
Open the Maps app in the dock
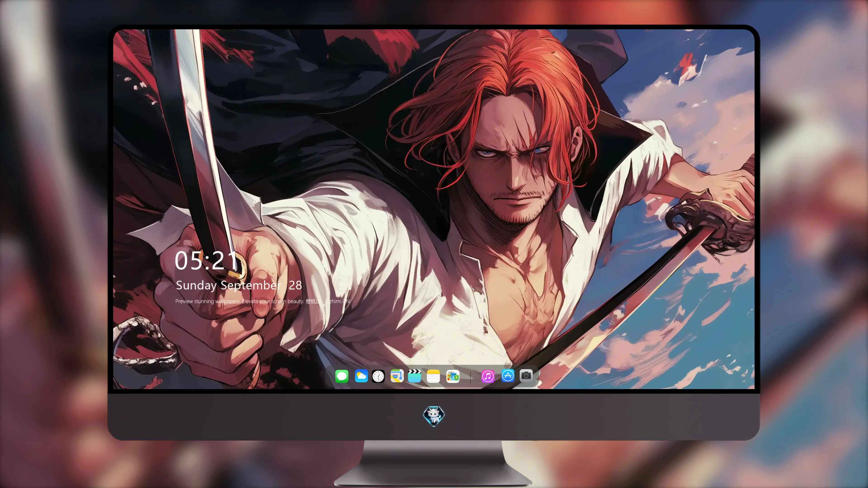coord(397,376)
